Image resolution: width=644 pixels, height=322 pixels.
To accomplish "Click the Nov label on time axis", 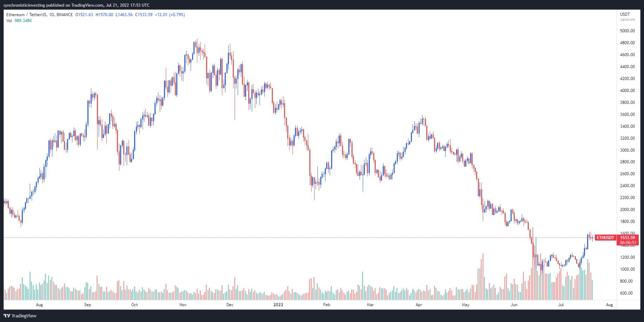I will pyautogui.click(x=183, y=305).
